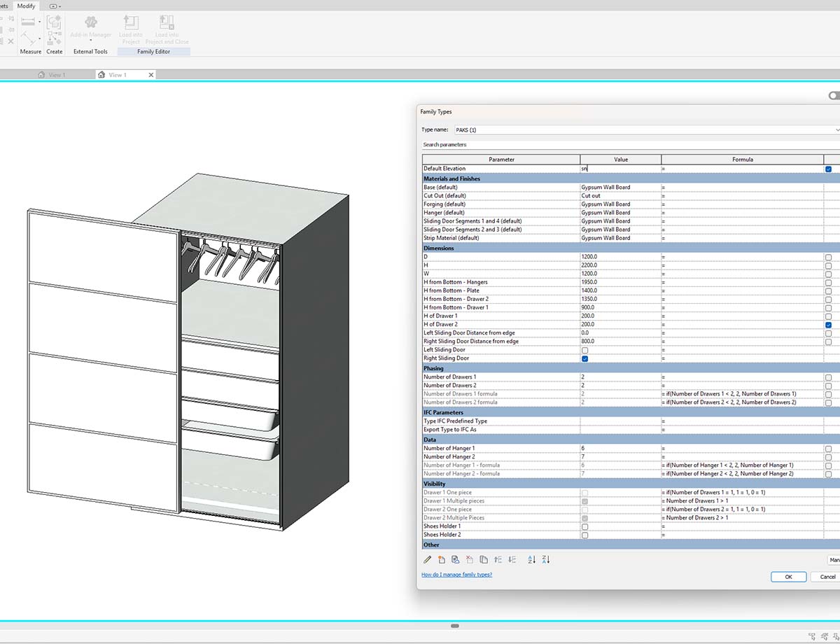Image resolution: width=840 pixels, height=644 pixels.
Task: Toggle the switch at top right of view
Action: click(x=834, y=95)
